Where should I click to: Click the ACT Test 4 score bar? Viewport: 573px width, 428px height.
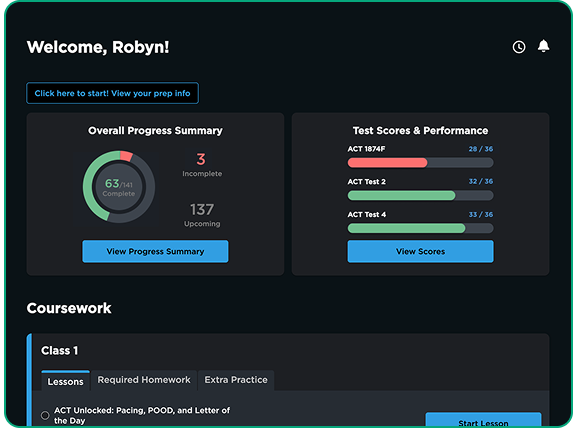click(x=420, y=228)
